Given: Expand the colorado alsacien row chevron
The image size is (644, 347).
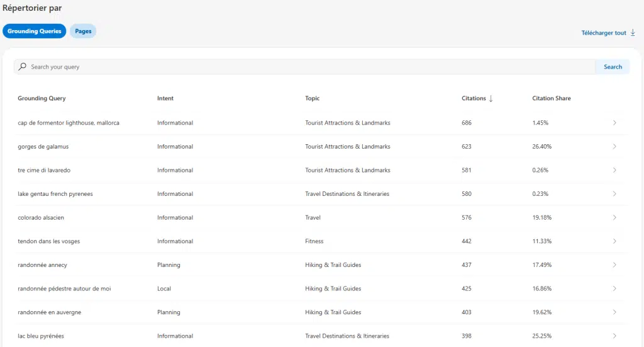Looking at the screenshot, I should click(614, 217).
